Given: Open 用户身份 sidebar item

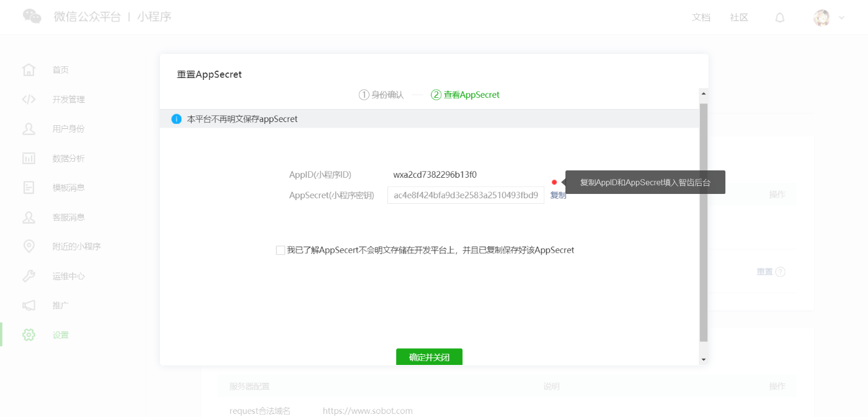Looking at the screenshot, I should [x=68, y=129].
